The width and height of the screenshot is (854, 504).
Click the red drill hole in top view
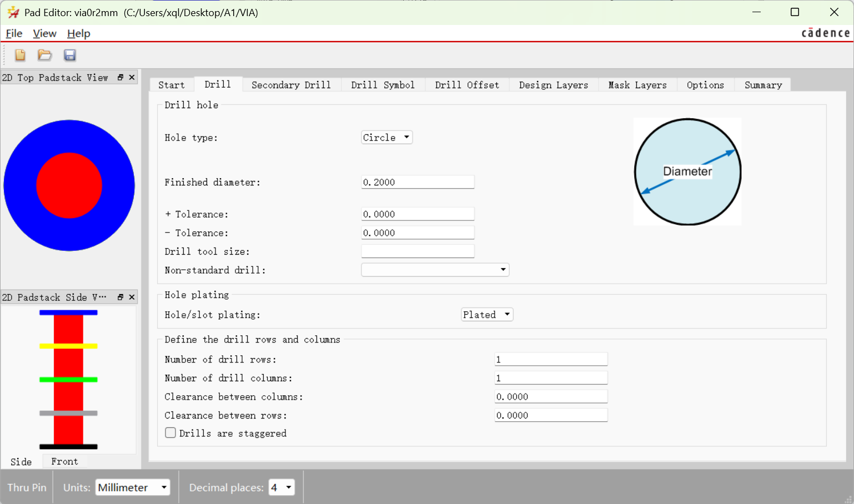pyautogui.click(x=69, y=185)
